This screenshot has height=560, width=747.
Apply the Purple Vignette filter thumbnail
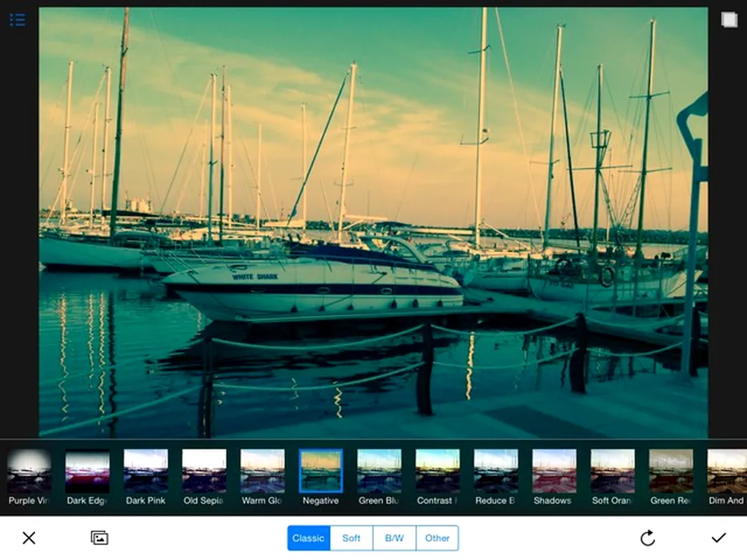[x=29, y=471]
